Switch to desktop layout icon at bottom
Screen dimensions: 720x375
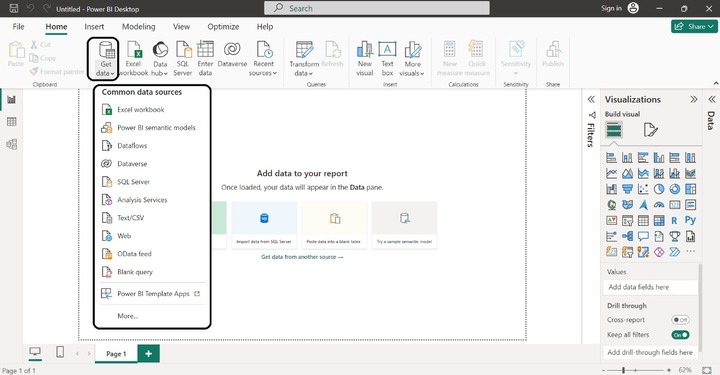coord(35,353)
